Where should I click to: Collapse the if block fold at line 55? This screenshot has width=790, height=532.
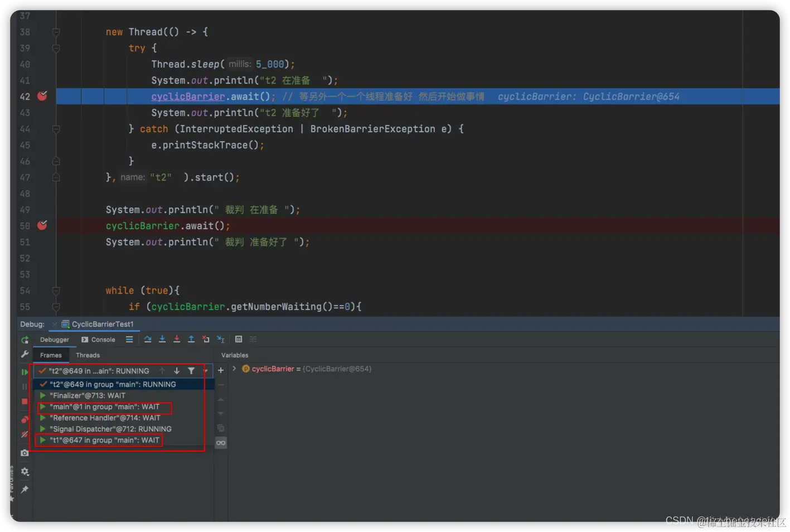(x=56, y=307)
